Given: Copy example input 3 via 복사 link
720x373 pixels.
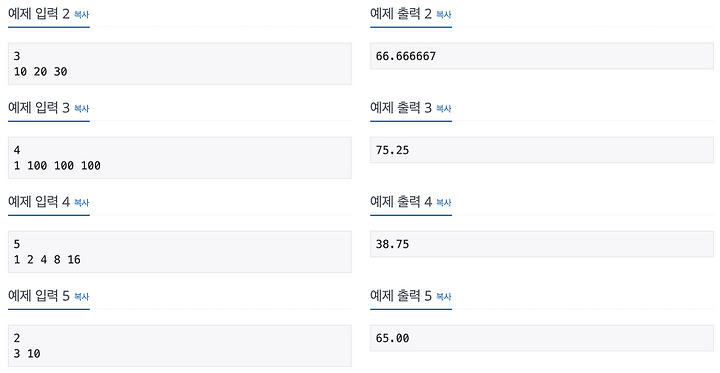Looking at the screenshot, I should [81, 109].
